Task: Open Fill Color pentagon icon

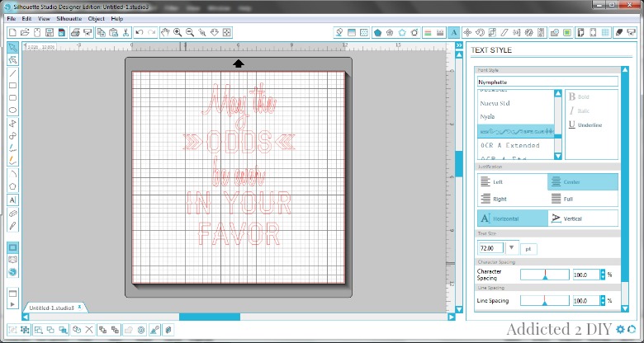Action: pos(377,33)
